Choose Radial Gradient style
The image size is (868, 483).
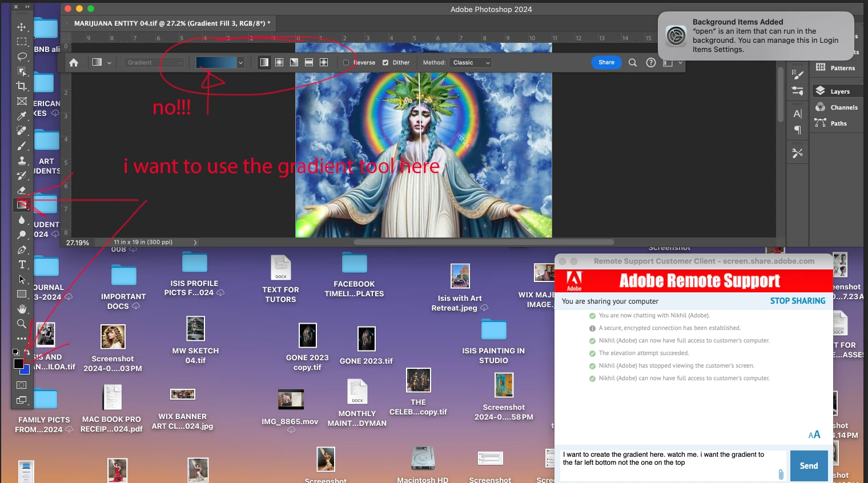279,62
